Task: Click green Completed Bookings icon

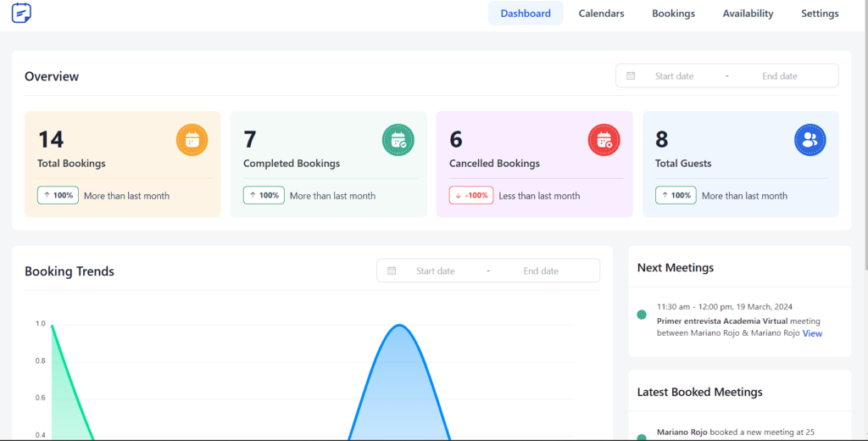Action: coord(398,140)
